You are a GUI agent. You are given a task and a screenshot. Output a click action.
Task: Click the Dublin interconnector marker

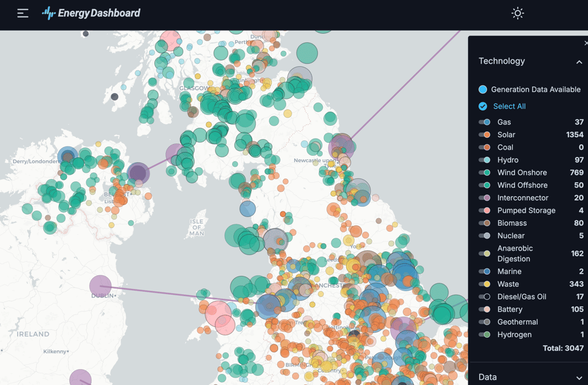pos(100,286)
